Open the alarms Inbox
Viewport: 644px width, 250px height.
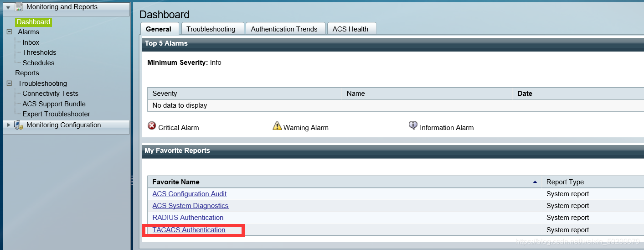pyautogui.click(x=31, y=42)
